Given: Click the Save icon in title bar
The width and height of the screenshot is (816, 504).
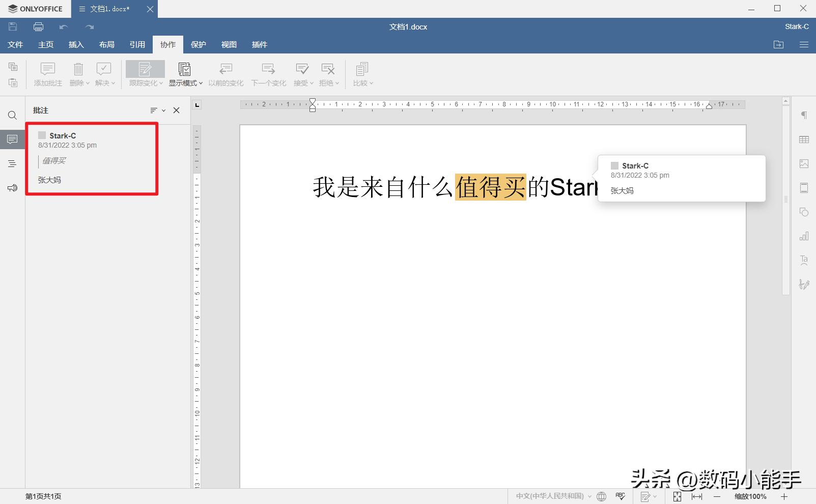Looking at the screenshot, I should [x=13, y=27].
